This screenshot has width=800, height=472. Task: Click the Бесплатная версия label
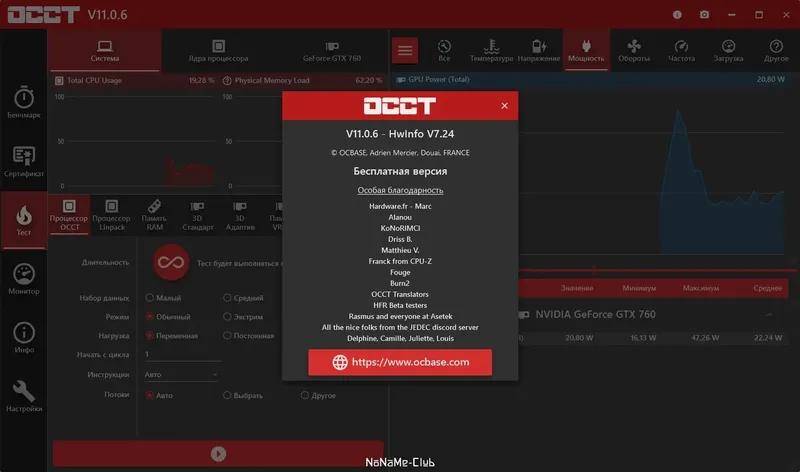[x=400, y=171]
